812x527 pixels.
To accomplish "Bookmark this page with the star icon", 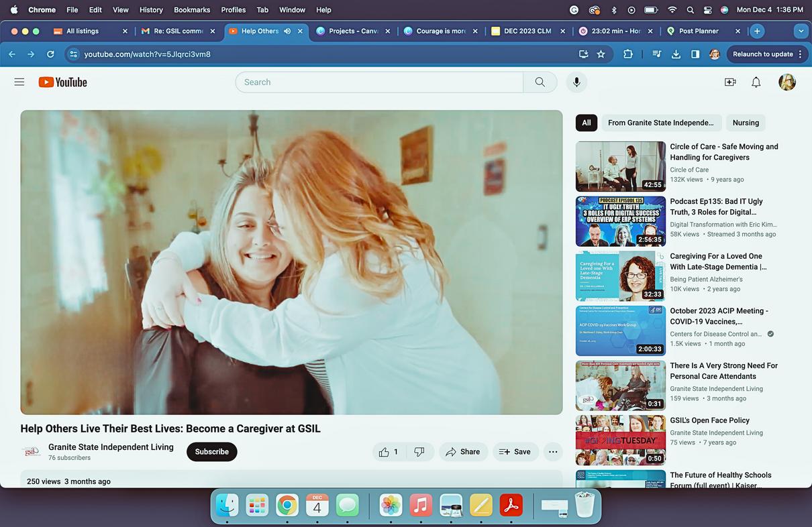I will point(601,54).
